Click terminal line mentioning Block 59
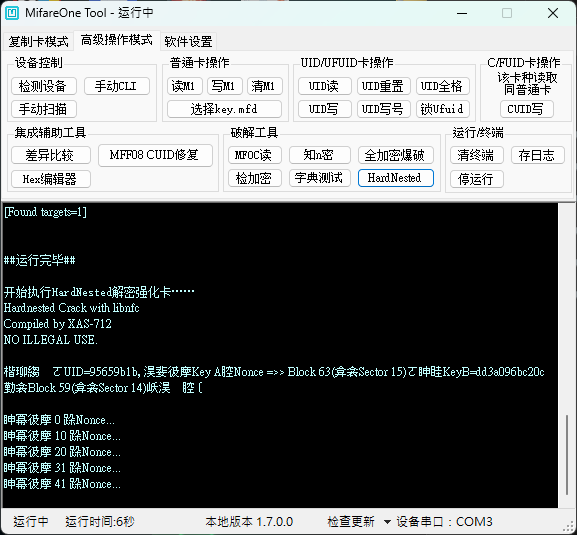This screenshot has height=535, width=577. coord(103,388)
